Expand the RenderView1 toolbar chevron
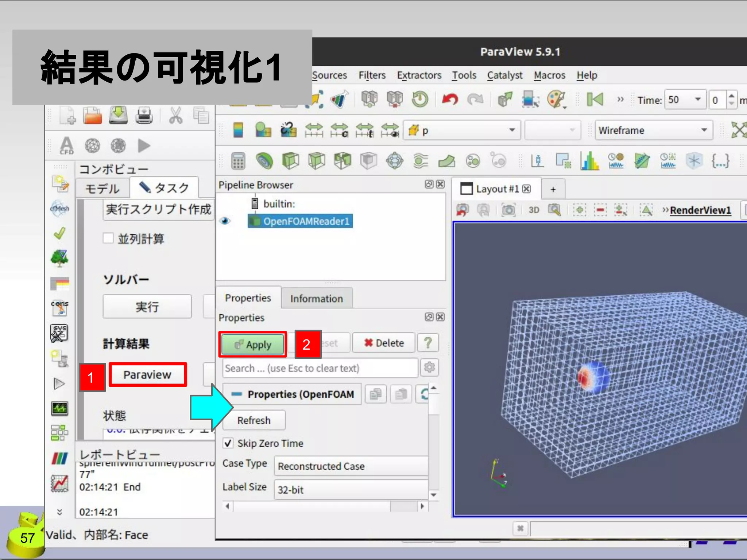The height and width of the screenshot is (560, 747). click(665, 210)
